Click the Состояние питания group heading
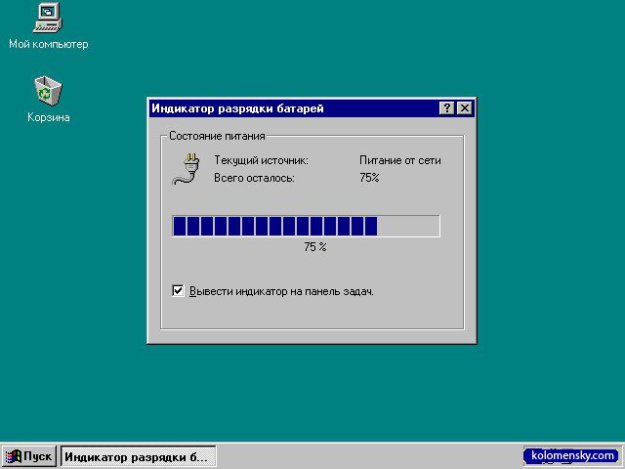 217,135
